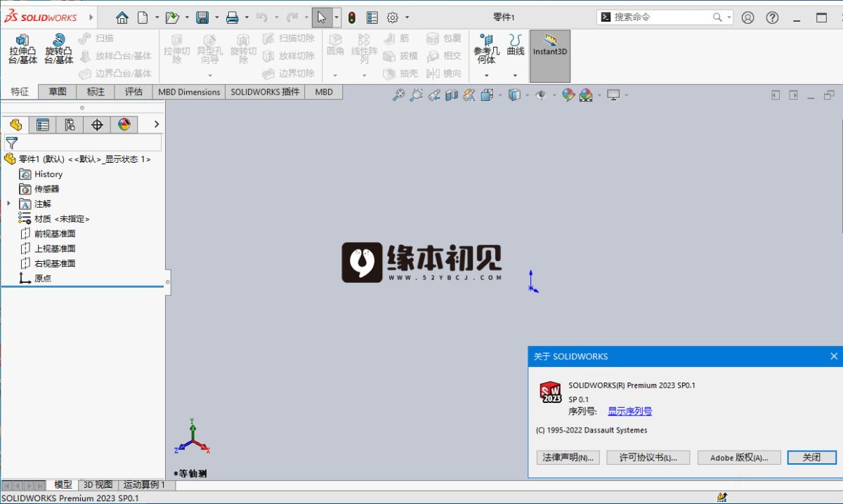This screenshot has height=504, width=843.
Task: Switch to the 标注 ribbon tab
Action: coord(96,92)
